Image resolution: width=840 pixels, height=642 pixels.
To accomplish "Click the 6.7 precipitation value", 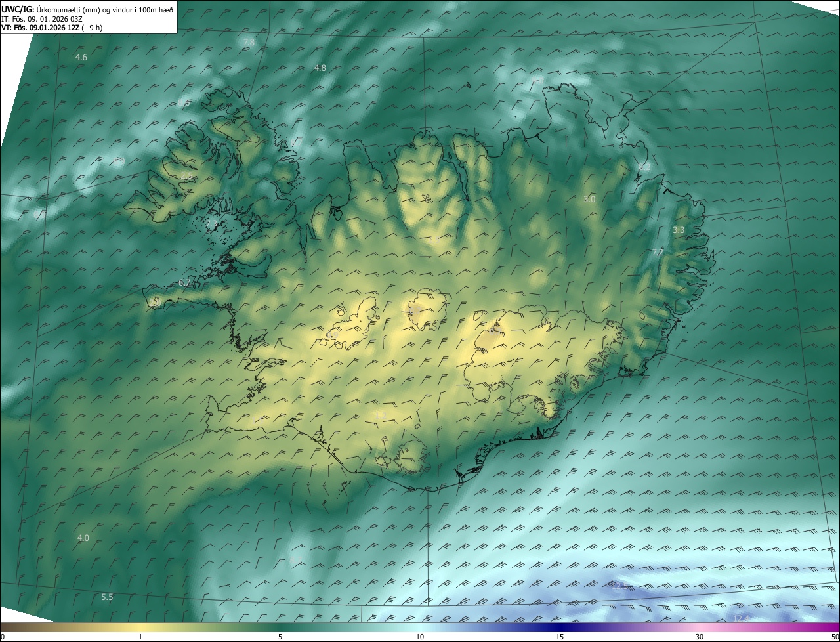I will point(184,283).
